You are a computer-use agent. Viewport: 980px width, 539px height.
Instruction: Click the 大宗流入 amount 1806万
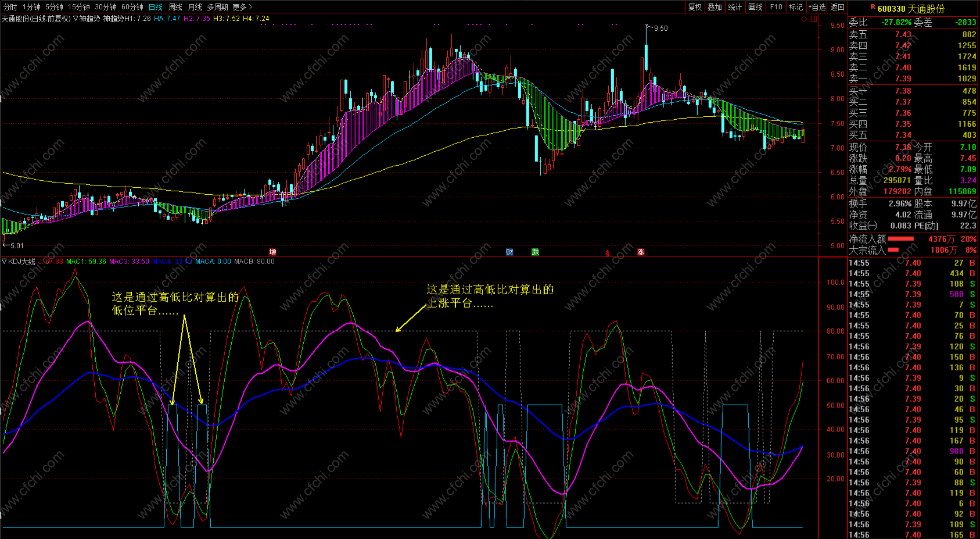tap(943, 250)
